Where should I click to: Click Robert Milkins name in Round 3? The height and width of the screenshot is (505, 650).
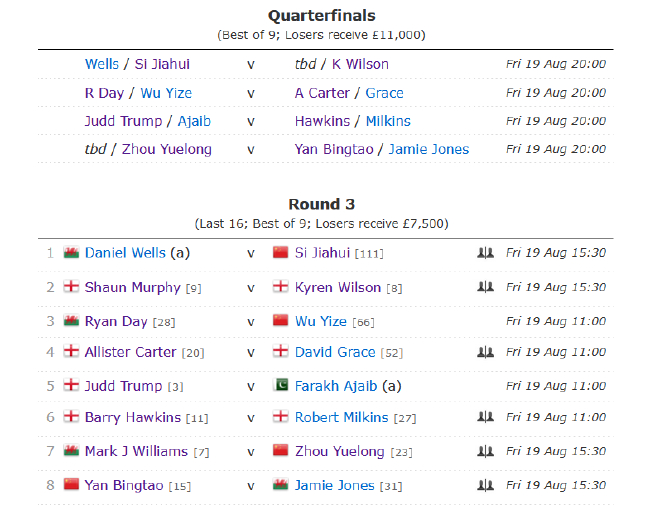pyautogui.click(x=341, y=418)
